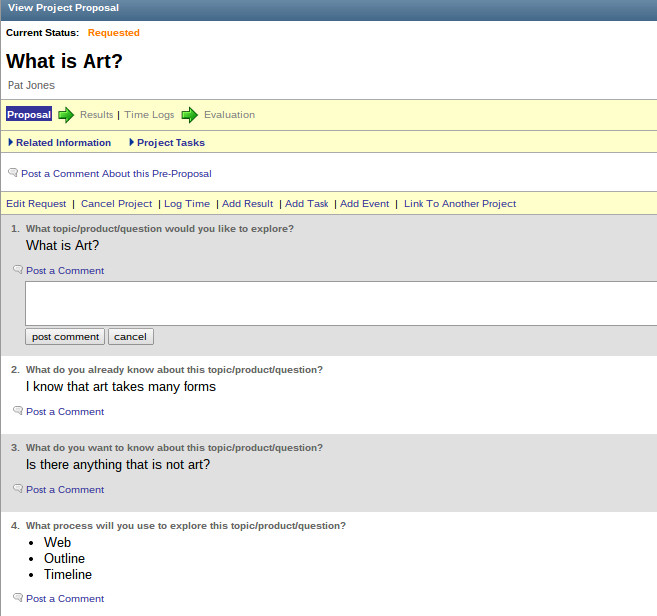Click Post a Comment under question 3
This screenshot has width=657, height=616.
(x=65, y=490)
